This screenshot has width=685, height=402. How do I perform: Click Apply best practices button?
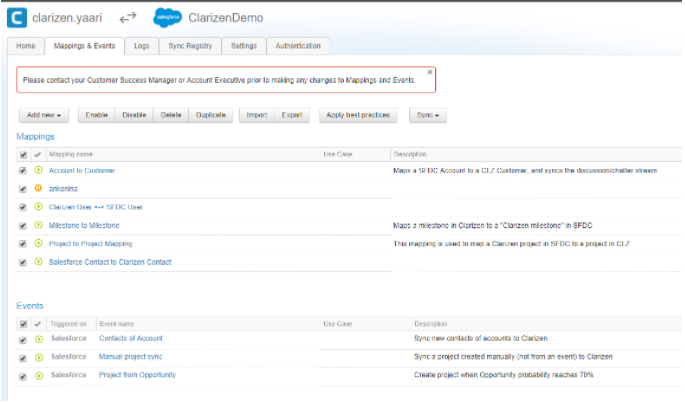[x=358, y=115]
